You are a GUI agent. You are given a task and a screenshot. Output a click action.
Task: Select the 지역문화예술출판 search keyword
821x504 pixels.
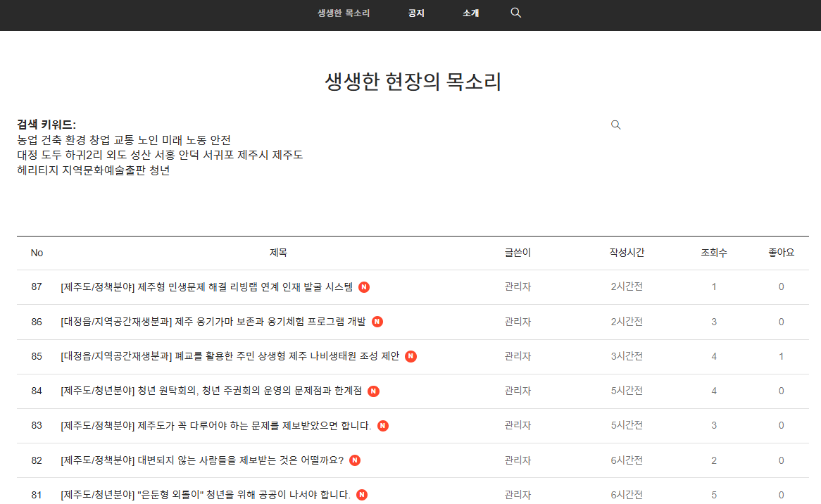(104, 170)
